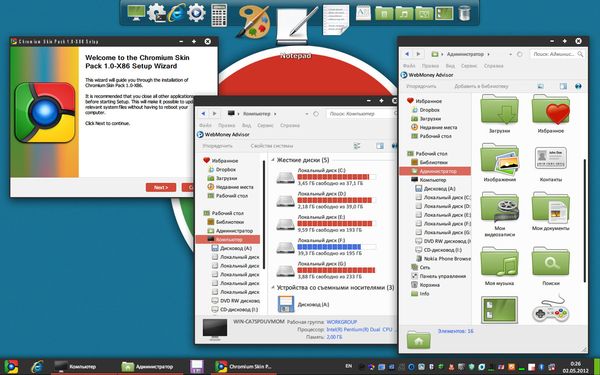Launch Paint from the top dock palette icon

(253, 22)
